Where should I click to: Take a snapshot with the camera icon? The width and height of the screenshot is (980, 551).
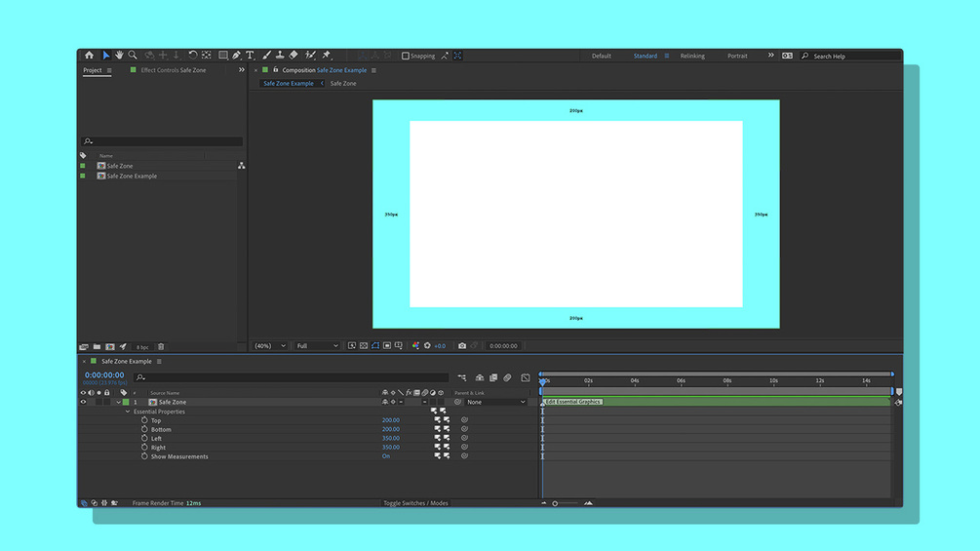(462, 345)
